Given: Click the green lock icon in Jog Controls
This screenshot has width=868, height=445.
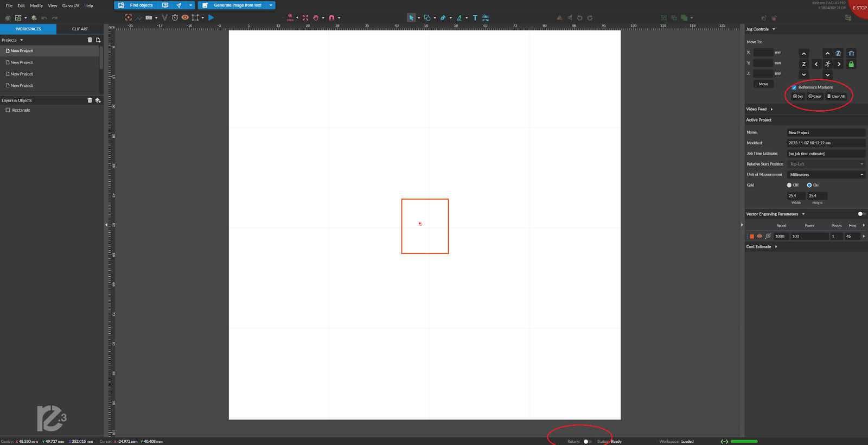Looking at the screenshot, I should 851,64.
